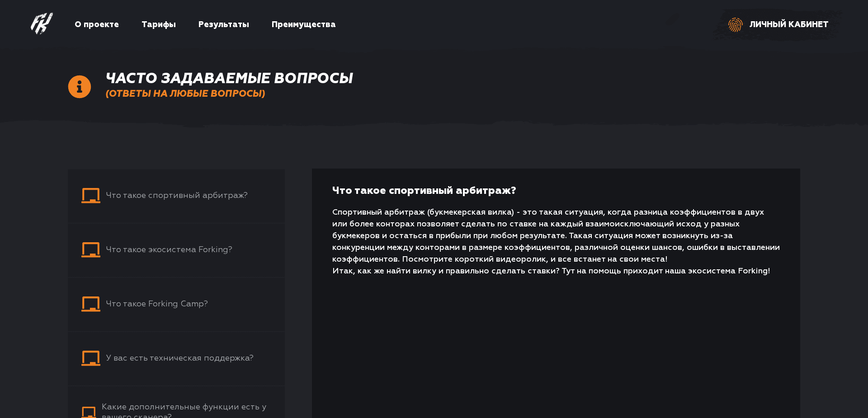Select 'У вас есть техническая поддержка?' question

(x=179, y=358)
